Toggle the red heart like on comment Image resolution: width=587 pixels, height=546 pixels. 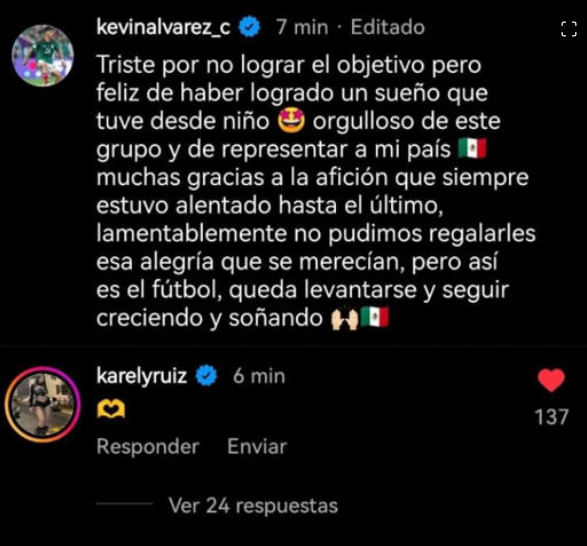(551, 380)
